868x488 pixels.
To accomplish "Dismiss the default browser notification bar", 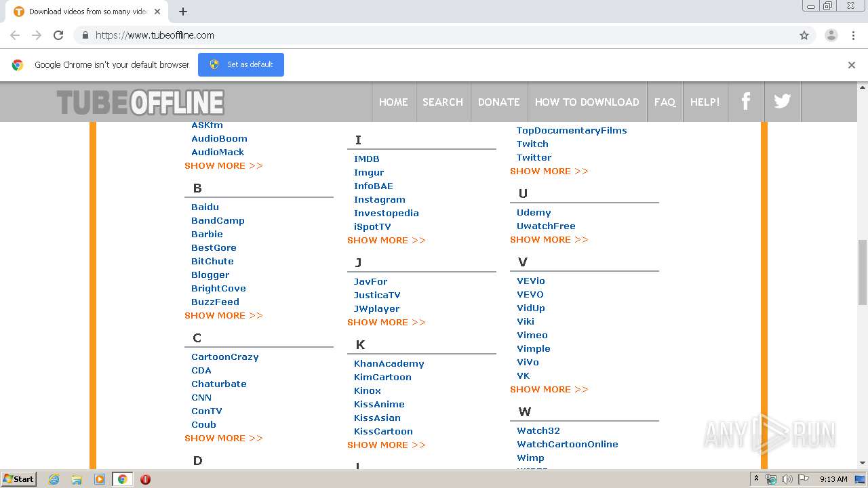I will [852, 65].
